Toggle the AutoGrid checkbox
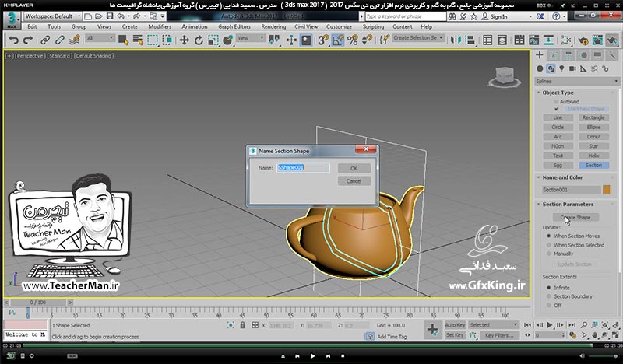The width and height of the screenshot is (623, 364). 557,102
